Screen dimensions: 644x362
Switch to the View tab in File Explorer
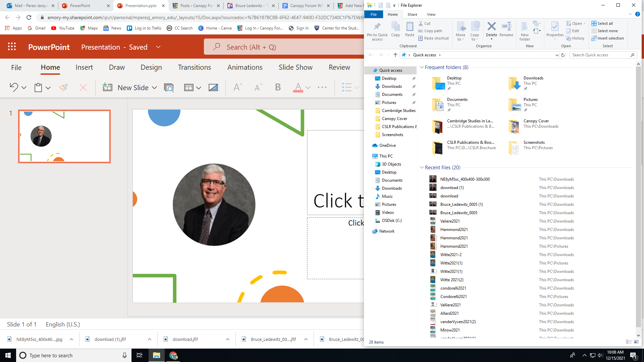[x=431, y=14]
